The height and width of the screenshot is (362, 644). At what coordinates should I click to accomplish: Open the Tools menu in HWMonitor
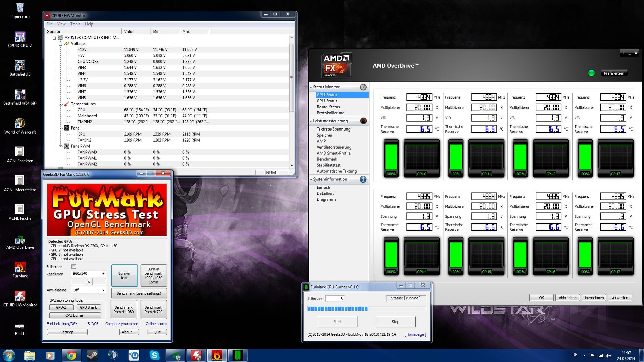[x=75, y=24]
